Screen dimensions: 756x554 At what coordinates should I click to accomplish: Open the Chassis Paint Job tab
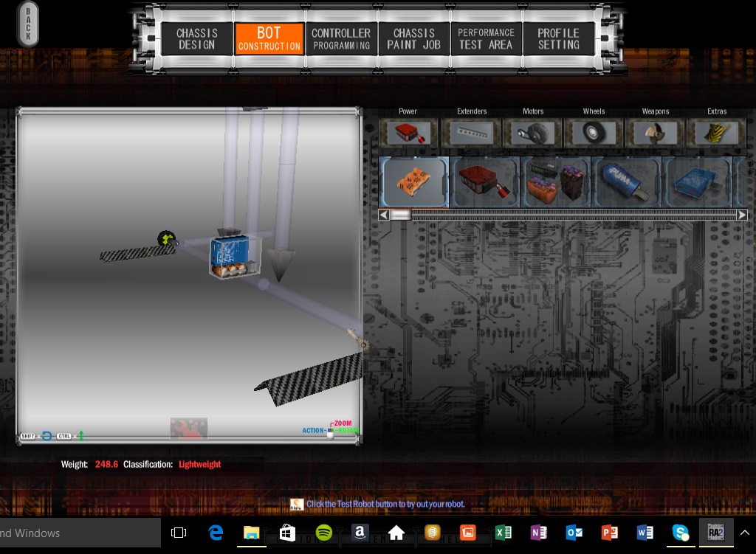pyautogui.click(x=413, y=39)
